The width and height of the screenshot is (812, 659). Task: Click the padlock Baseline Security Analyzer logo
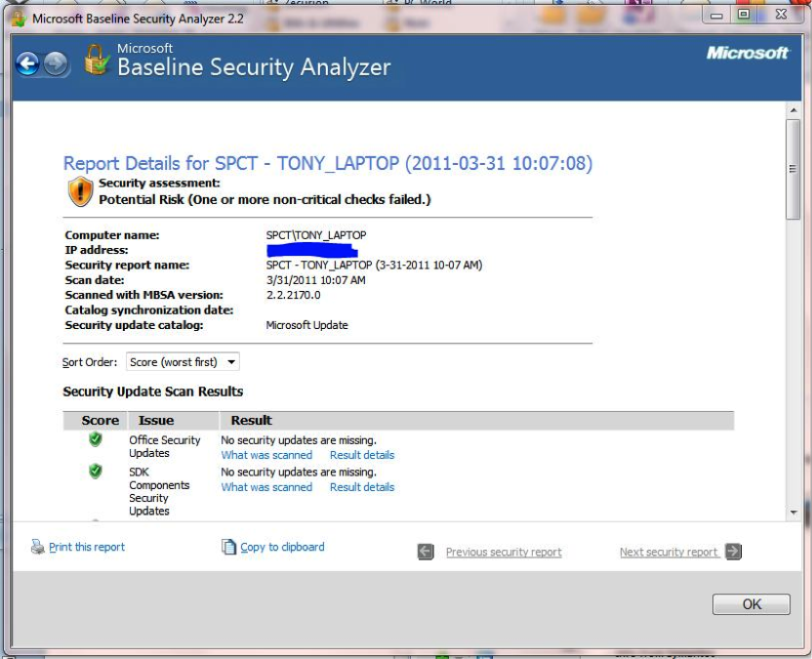(x=96, y=61)
